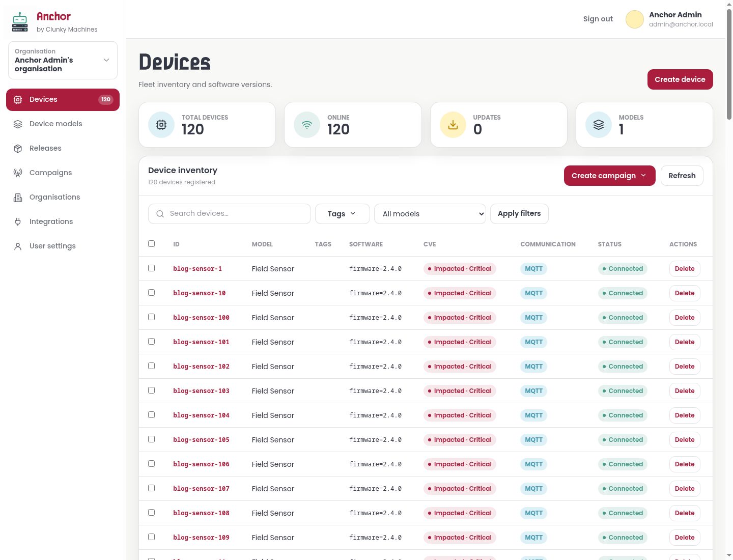Image resolution: width=733 pixels, height=560 pixels.
Task: Open the Campaigns section
Action: 63,173
